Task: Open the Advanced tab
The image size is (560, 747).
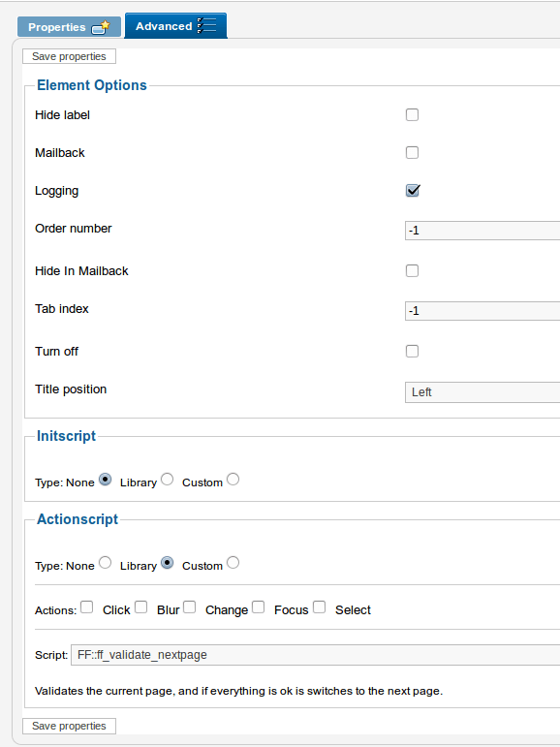Action: pyautogui.click(x=176, y=26)
